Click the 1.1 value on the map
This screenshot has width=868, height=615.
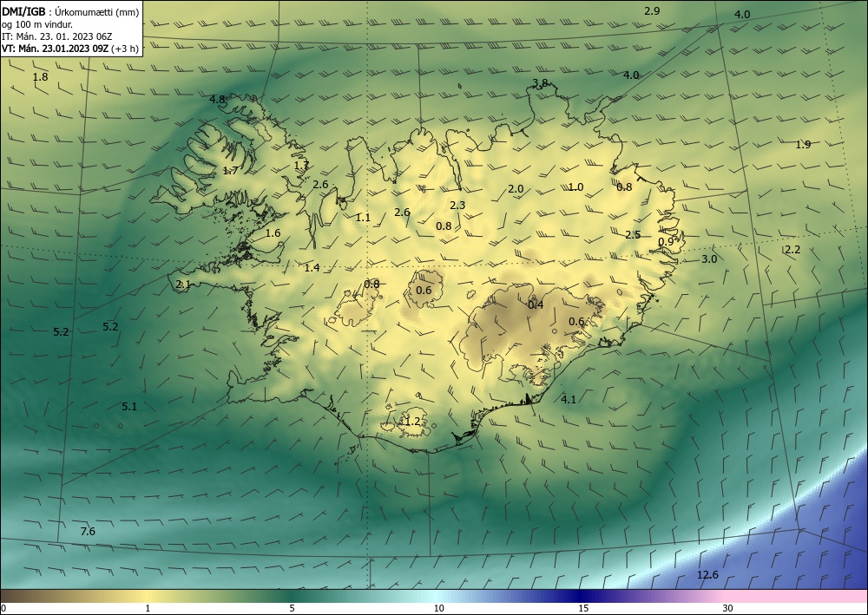[x=363, y=218]
